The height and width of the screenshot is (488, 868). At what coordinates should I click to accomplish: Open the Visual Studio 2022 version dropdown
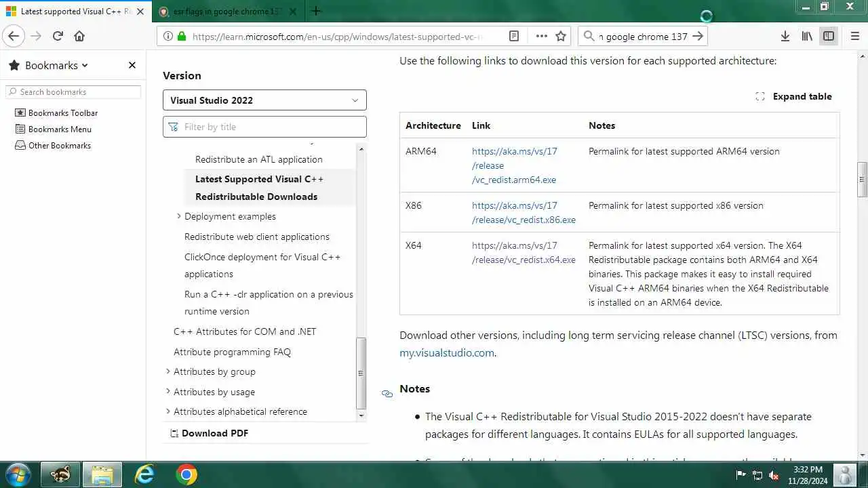coord(264,100)
